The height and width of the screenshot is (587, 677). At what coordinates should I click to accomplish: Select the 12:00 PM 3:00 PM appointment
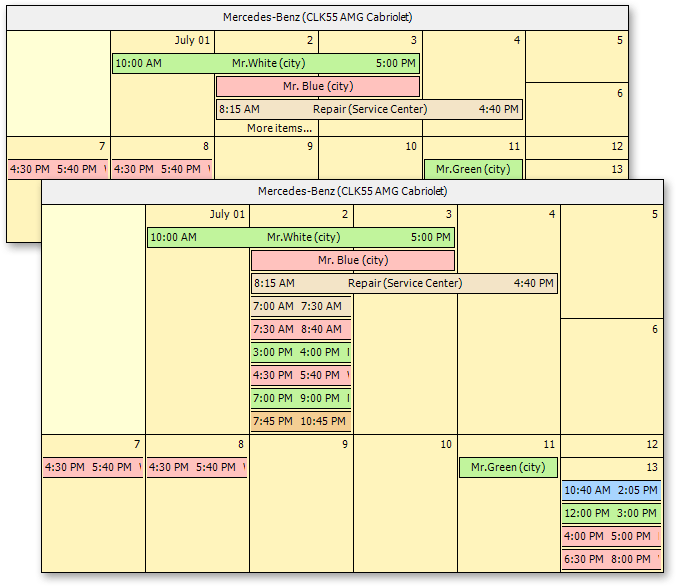click(611, 513)
